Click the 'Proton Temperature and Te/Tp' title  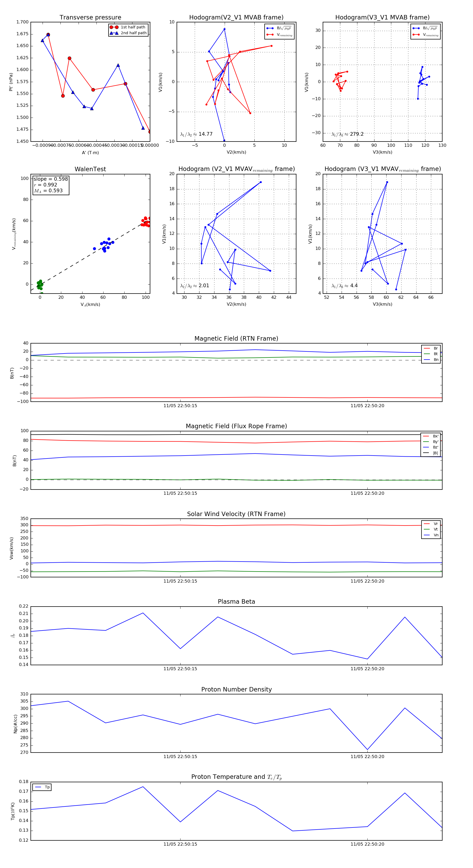coord(236,777)
